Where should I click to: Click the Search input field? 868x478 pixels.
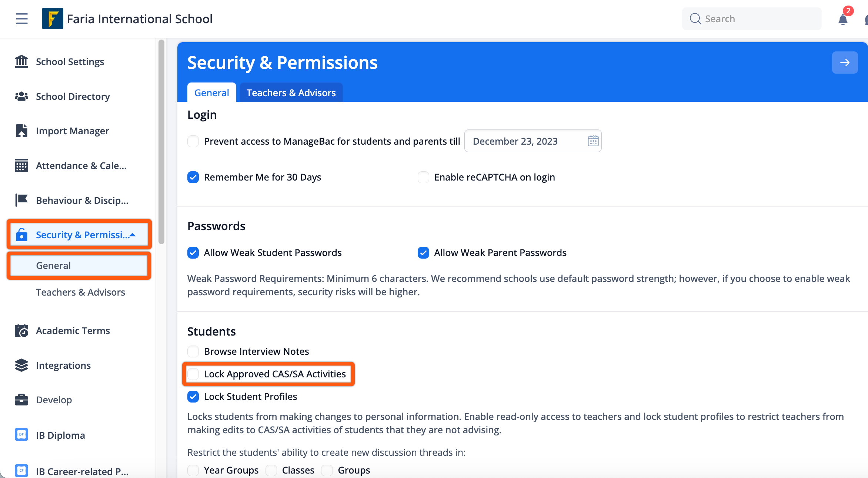[752, 19]
